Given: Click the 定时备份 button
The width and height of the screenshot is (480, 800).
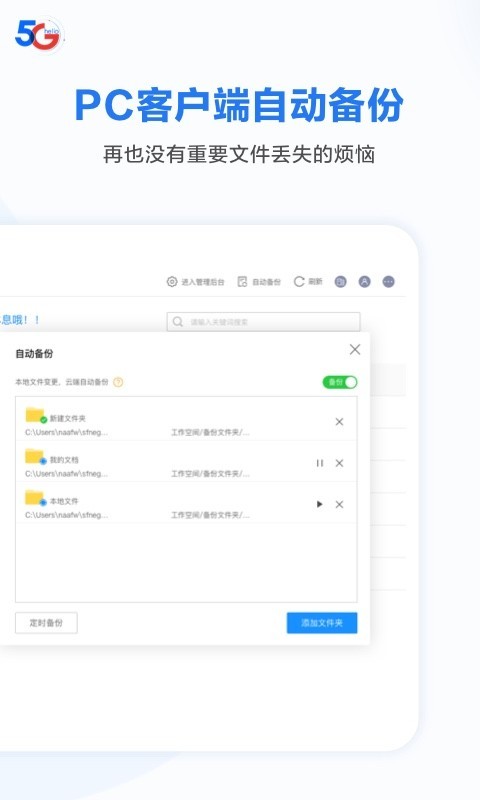Looking at the screenshot, I should (x=46, y=623).
